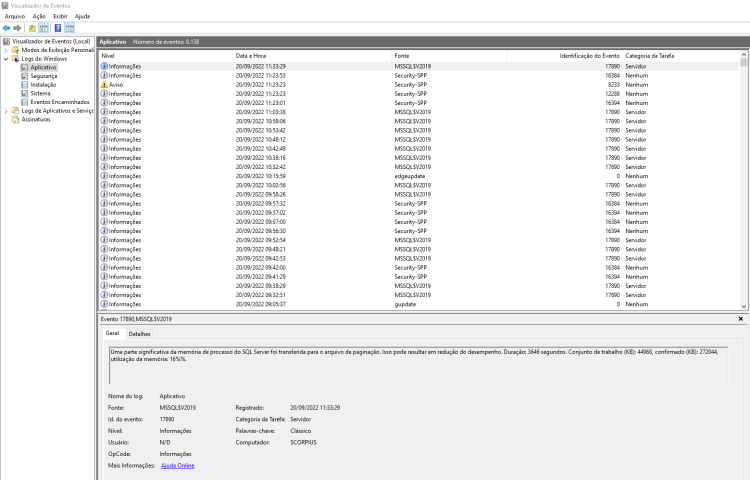Click the Sistema log icon
This screenshot has width=750, height=480.
pyautogui.click(x=24, y=93)
